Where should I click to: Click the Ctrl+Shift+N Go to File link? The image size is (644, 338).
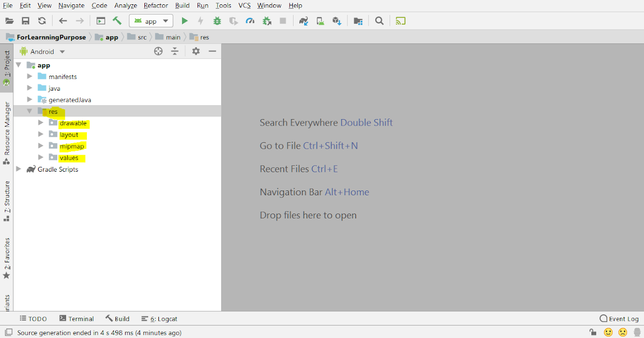331,145
